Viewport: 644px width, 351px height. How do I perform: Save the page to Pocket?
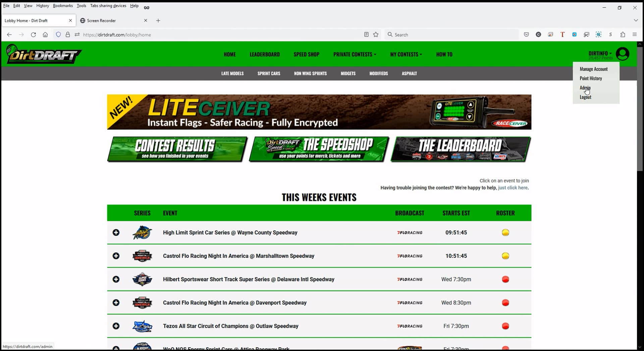526,35
